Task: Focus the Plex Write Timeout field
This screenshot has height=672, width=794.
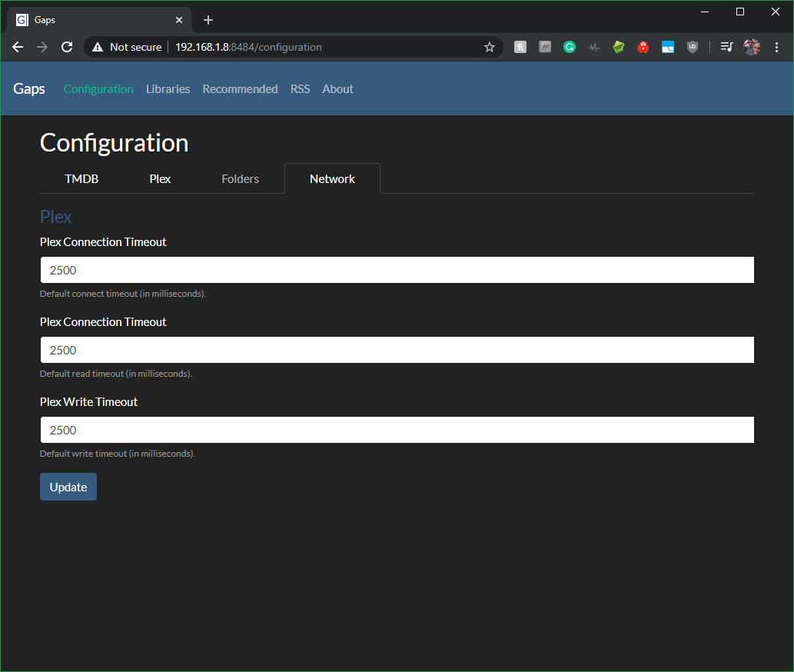Action: (x=397, y=430)
